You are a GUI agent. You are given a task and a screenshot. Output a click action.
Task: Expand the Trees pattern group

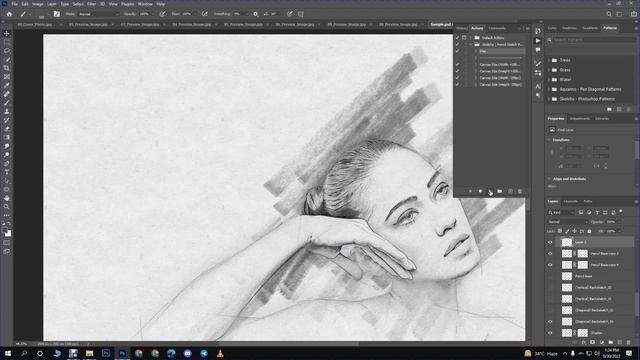549,60
